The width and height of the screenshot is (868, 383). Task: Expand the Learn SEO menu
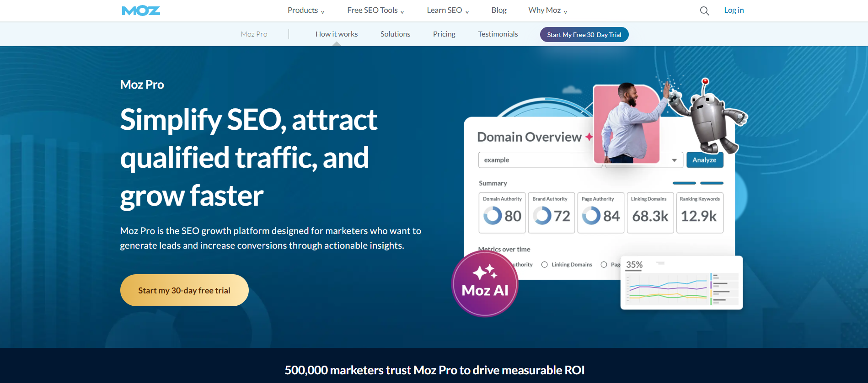448,11
